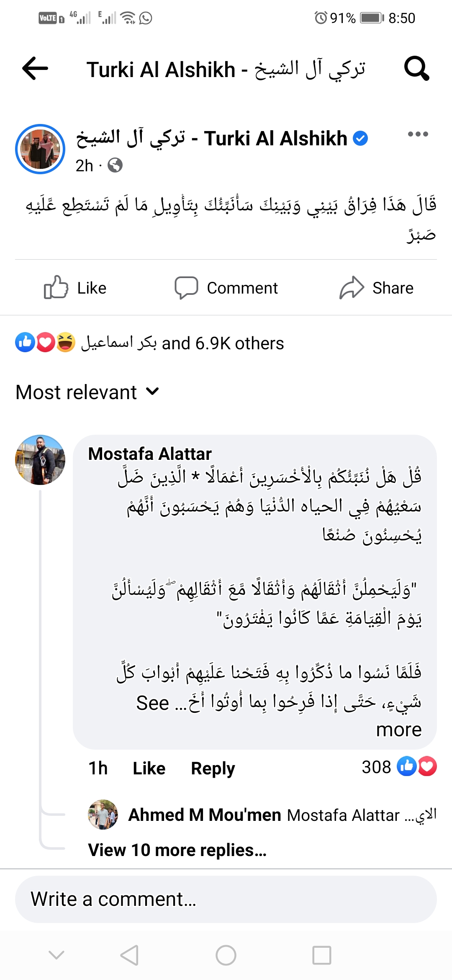Open Turki Al Alshikh's profile picture
The height and width of the screenshot is (980, 452).
[x=40, y=149]
